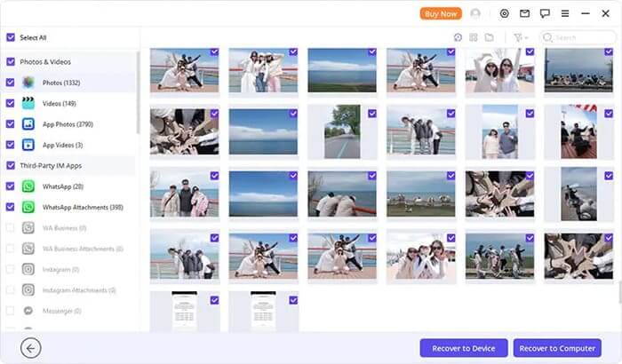
Task: Open the sea with dark shoreline thumbnail
Action: (342, 70)
